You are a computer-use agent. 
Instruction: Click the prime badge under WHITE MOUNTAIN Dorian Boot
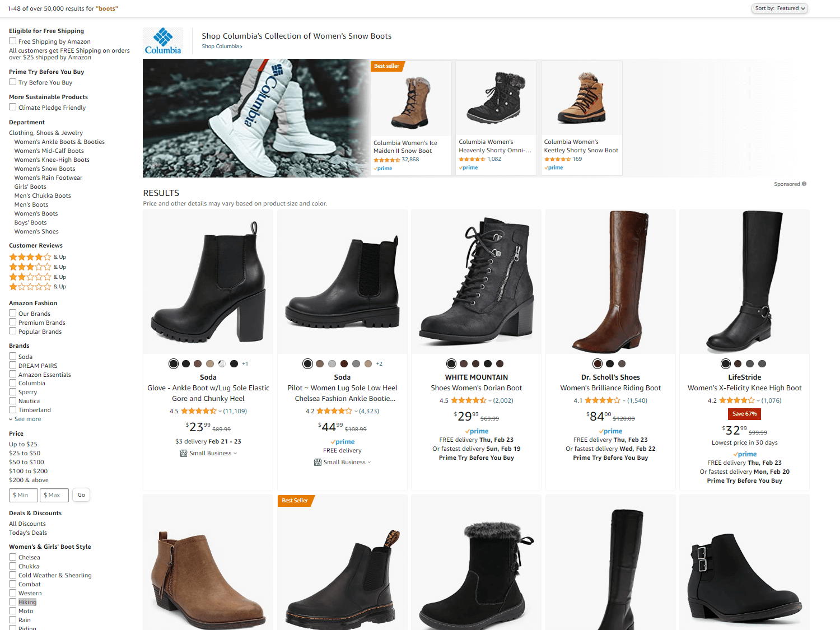point(477,431)
